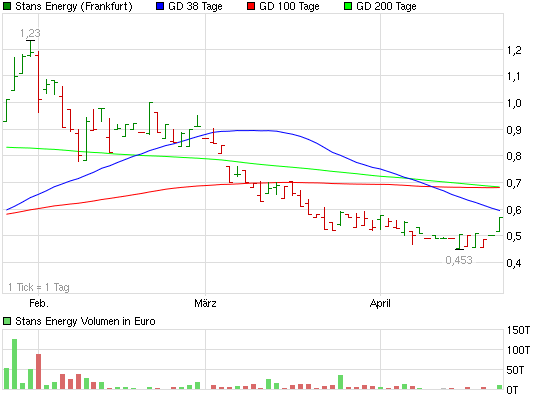
Task: Click the 'Stans Energy Volumen in Euro' label
Action: (85, 321)
